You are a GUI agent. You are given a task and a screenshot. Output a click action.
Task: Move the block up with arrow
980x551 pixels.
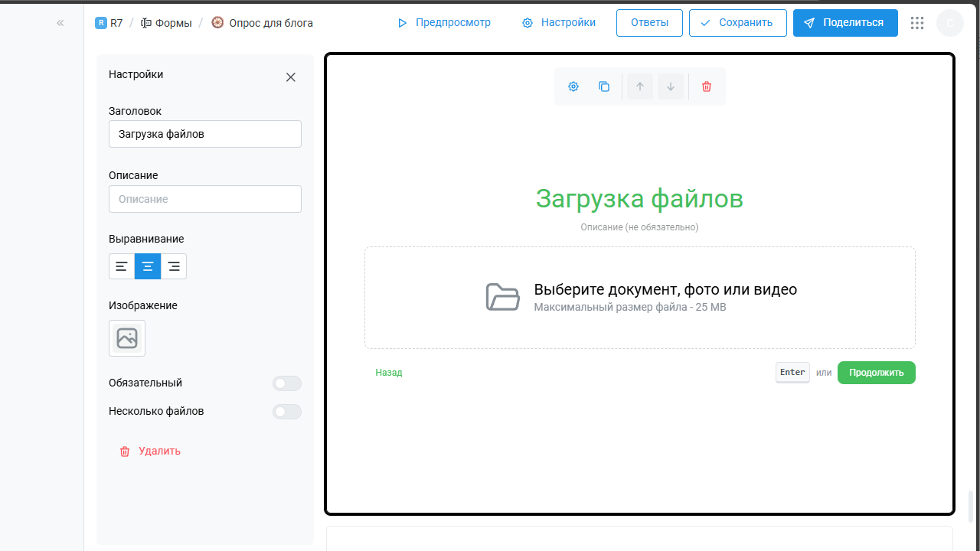point(640,86)
